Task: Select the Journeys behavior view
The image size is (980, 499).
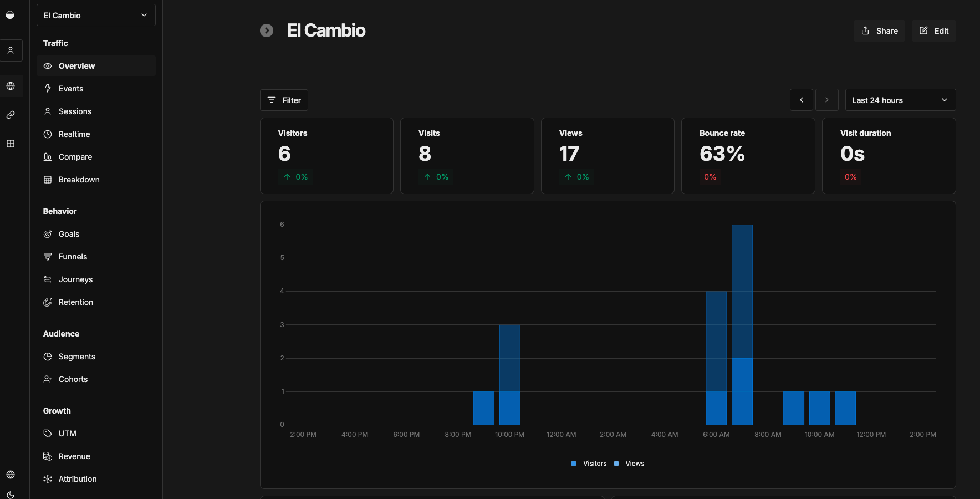Action: tap(75, 279)
